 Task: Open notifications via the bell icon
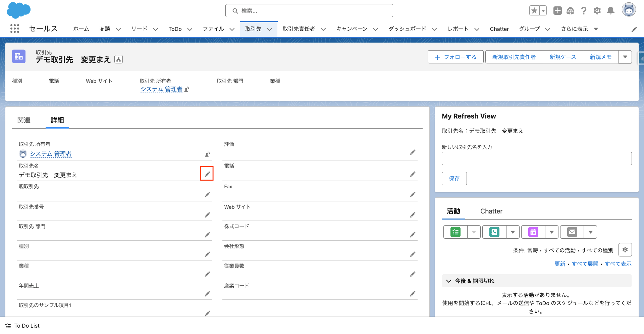610,10
